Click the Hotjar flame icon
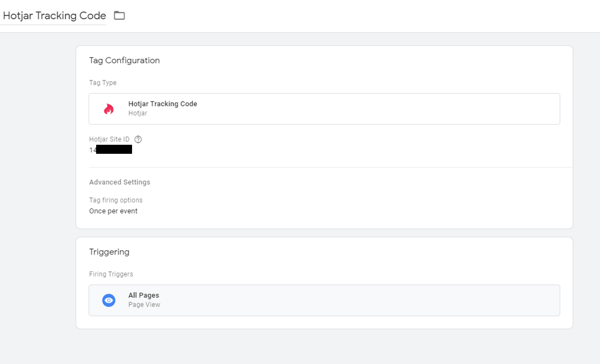600x364 pixels. pos(109,109)
